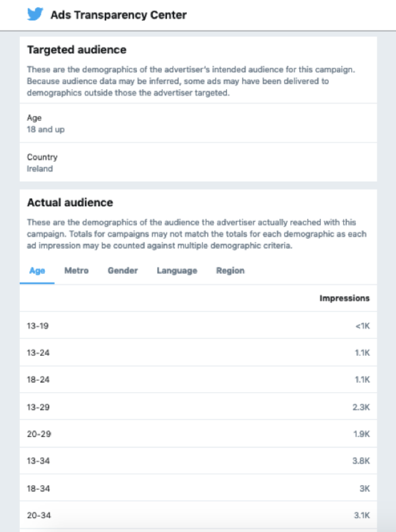The image size is (396, 532).
Task: Click the Twitter bird logo
Action: click(x=35, y=15)
